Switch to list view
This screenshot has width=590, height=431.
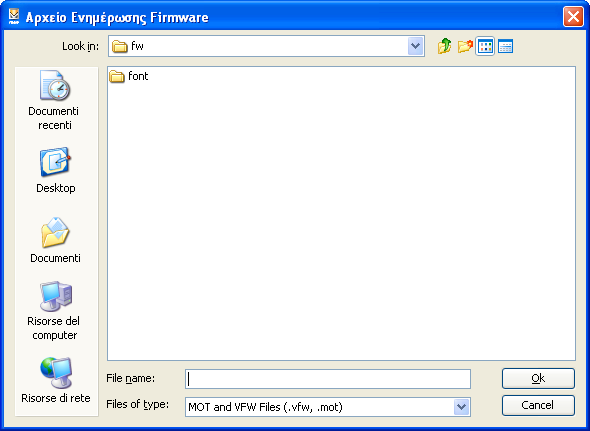click(x=485, y=46)
